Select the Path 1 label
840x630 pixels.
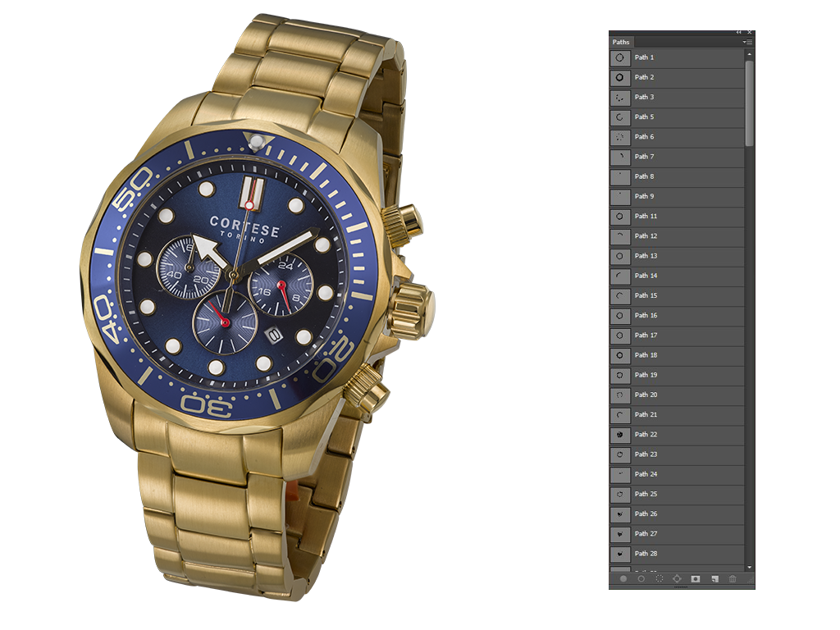pos(644,57)
